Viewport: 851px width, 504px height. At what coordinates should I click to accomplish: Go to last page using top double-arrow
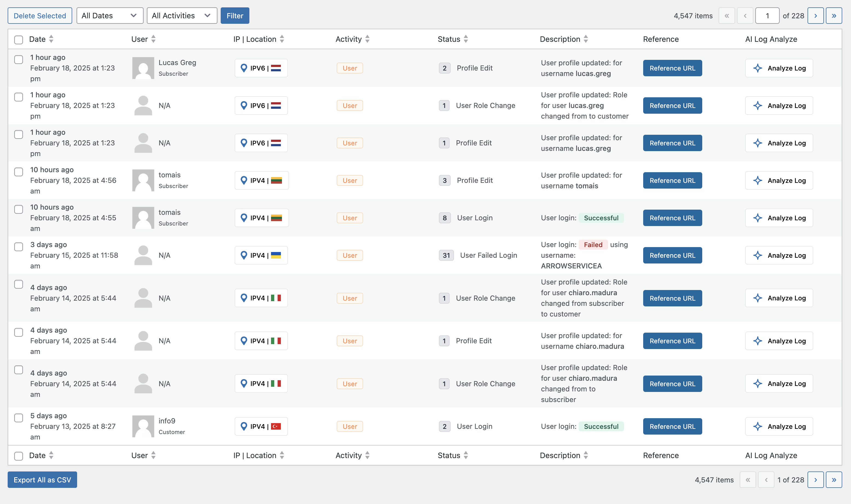click(834, 16)
